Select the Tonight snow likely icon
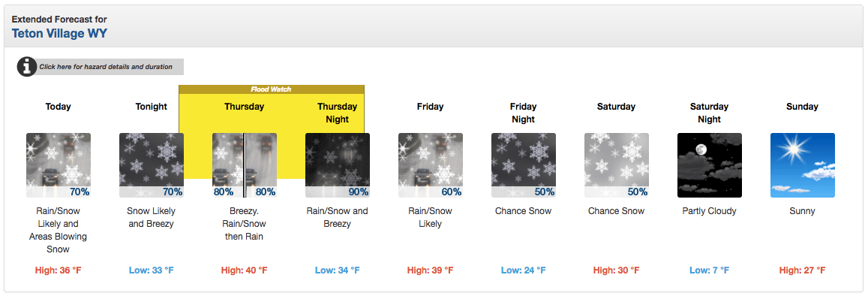868x296 pixels. [151, 165]
